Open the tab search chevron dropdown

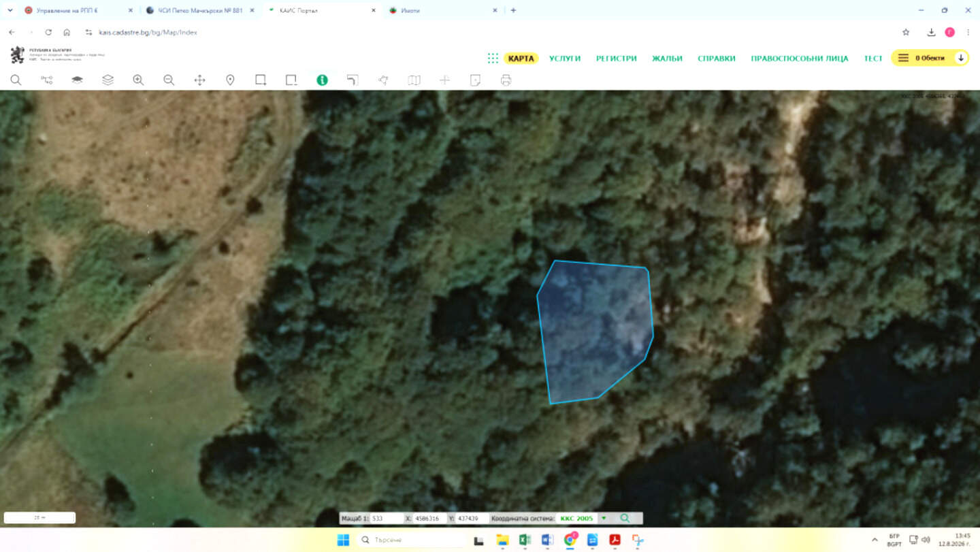click(10, 10)
